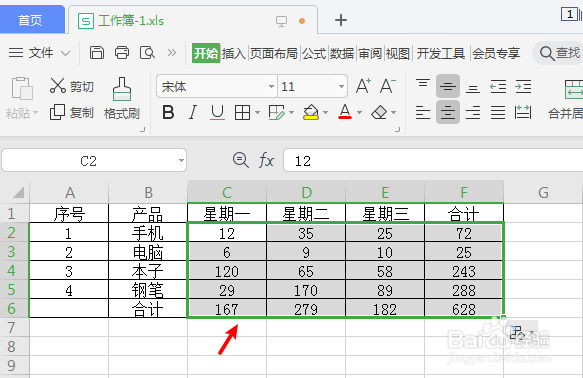Click the Cut (剪切) button
The image size is (583, 378).
pyautogui.click(x=71, y=86)
